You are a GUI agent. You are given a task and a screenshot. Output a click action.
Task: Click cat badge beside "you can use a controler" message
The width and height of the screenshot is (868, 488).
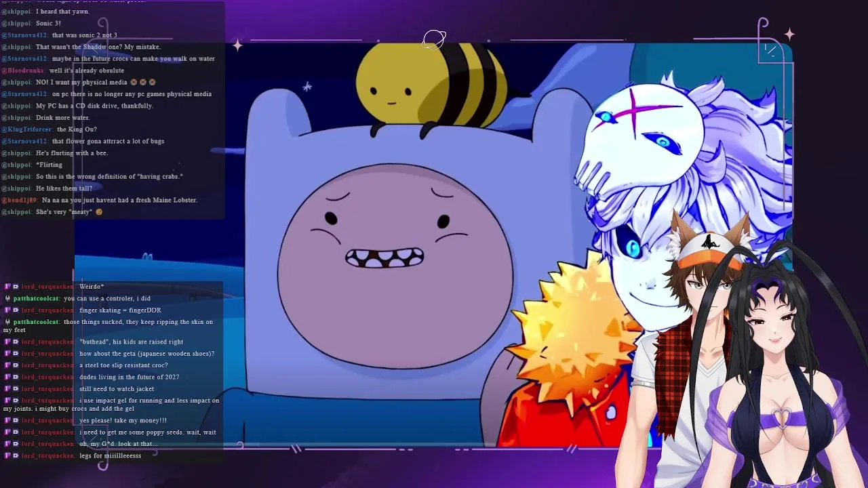tap(8, 298)
